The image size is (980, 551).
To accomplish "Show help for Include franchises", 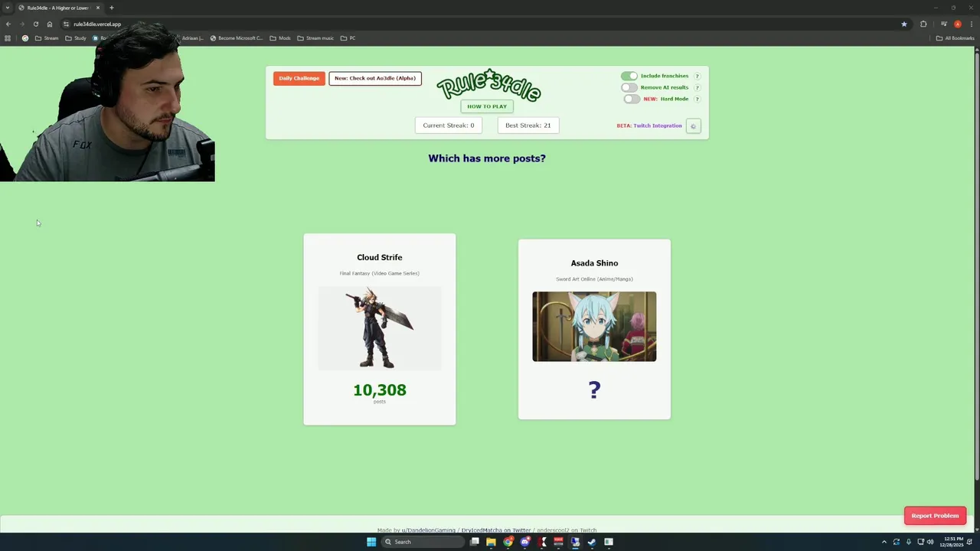I will click(x=697, y=76).
